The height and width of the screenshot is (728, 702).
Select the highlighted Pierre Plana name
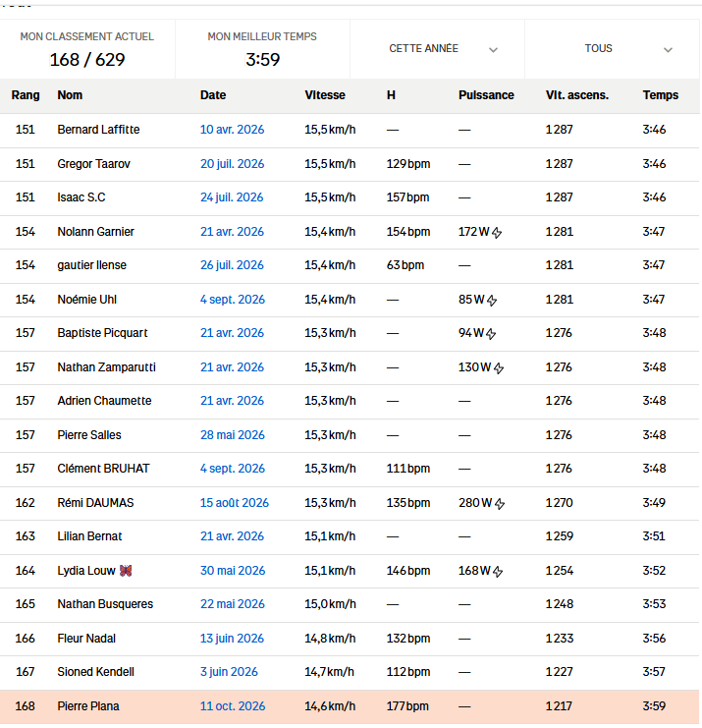(88, 706)
